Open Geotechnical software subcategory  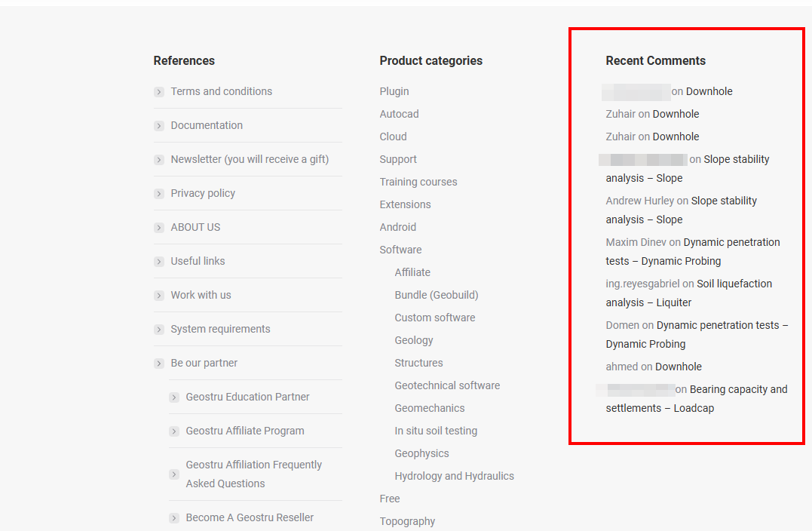447,385
